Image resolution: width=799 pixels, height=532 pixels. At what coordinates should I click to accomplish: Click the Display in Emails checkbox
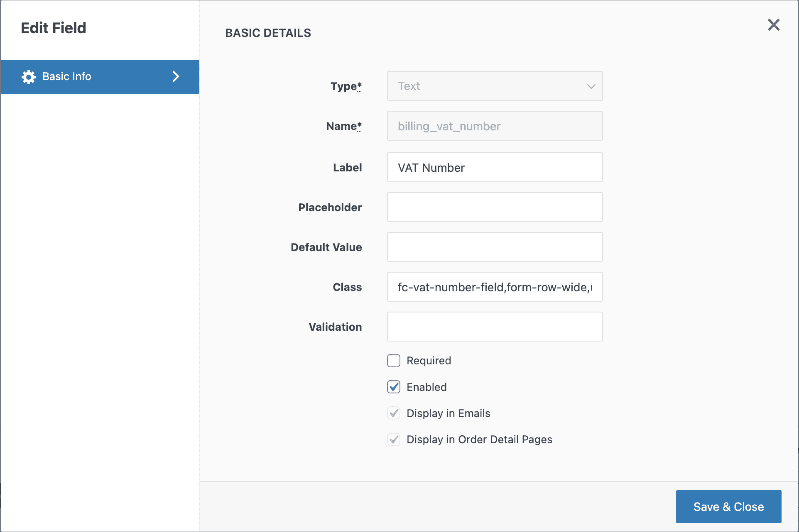(393, 413)
